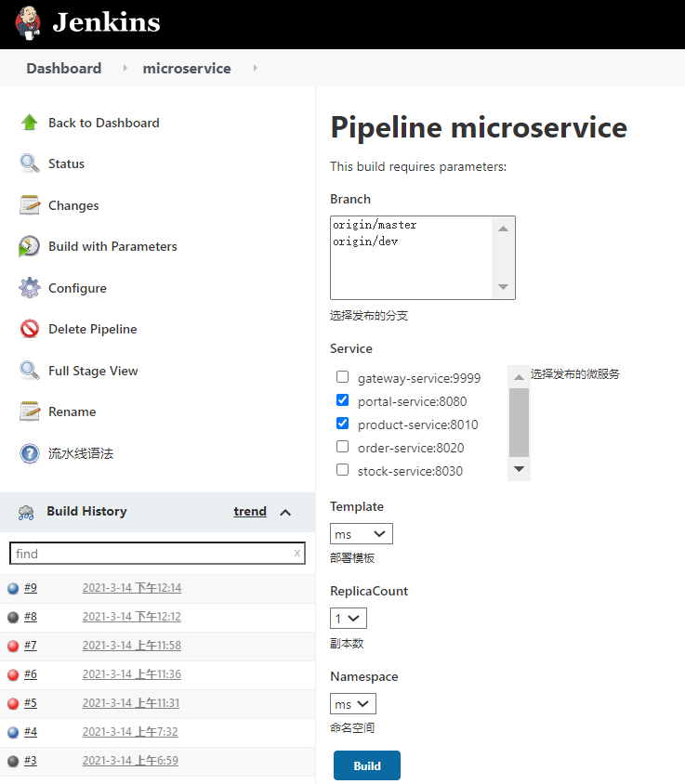Click the Service list scrollbar down arrow

519,470
